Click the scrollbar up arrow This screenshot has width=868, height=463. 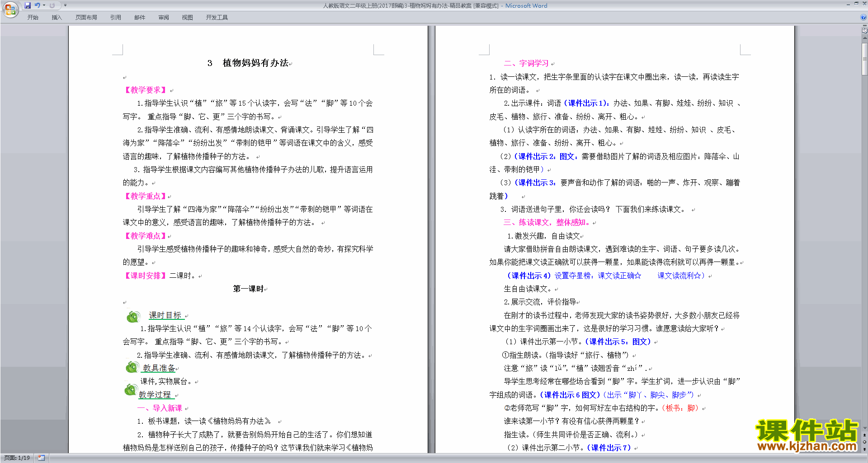point(864,38)
